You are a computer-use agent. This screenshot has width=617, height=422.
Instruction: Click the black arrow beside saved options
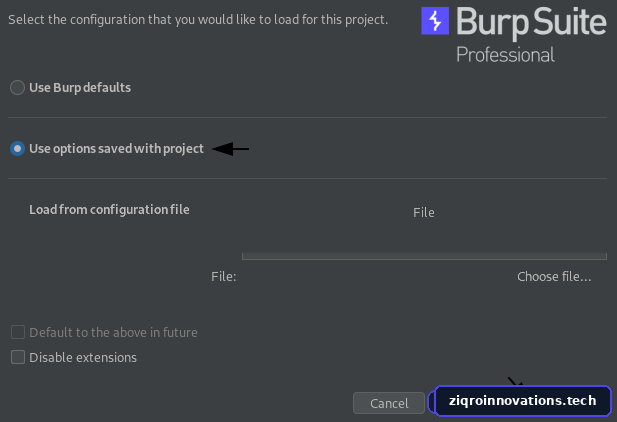231,149
